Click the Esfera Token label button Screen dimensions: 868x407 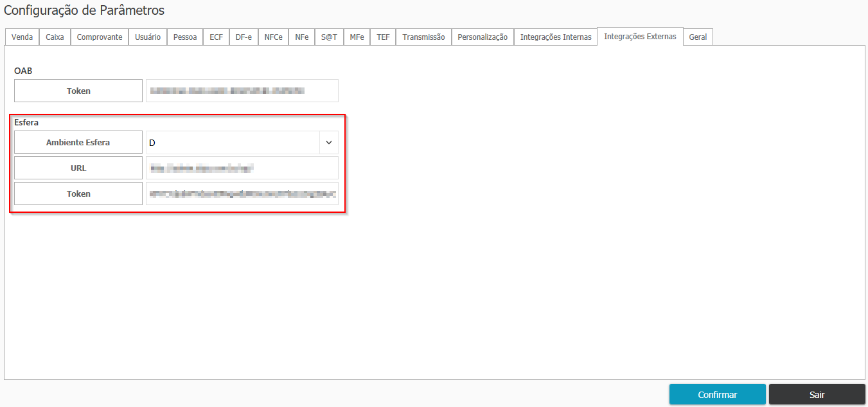point(78,194)
